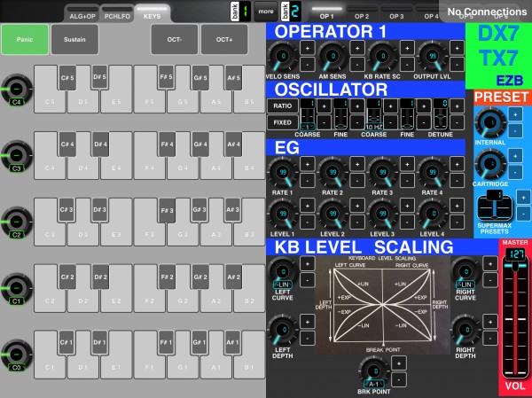Select bank 1 indicator
This screenshot has width=532, height=398.
coord(241,12)
